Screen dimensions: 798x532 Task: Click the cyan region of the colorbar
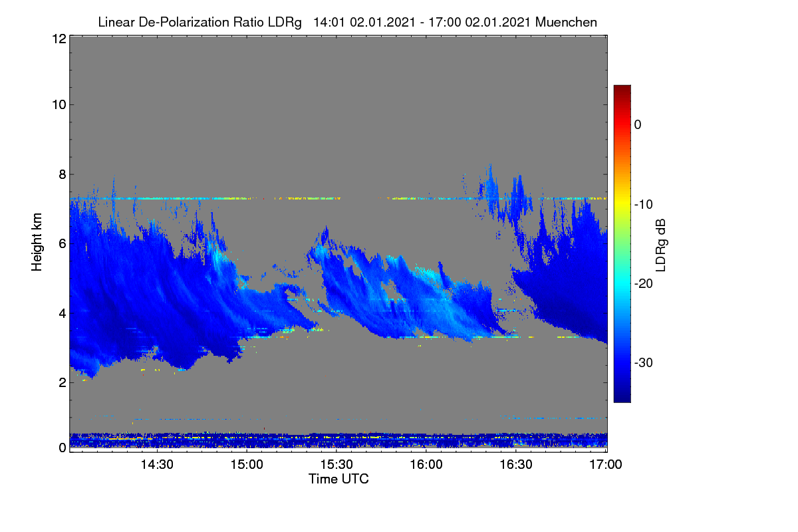[x=622, y=283]
